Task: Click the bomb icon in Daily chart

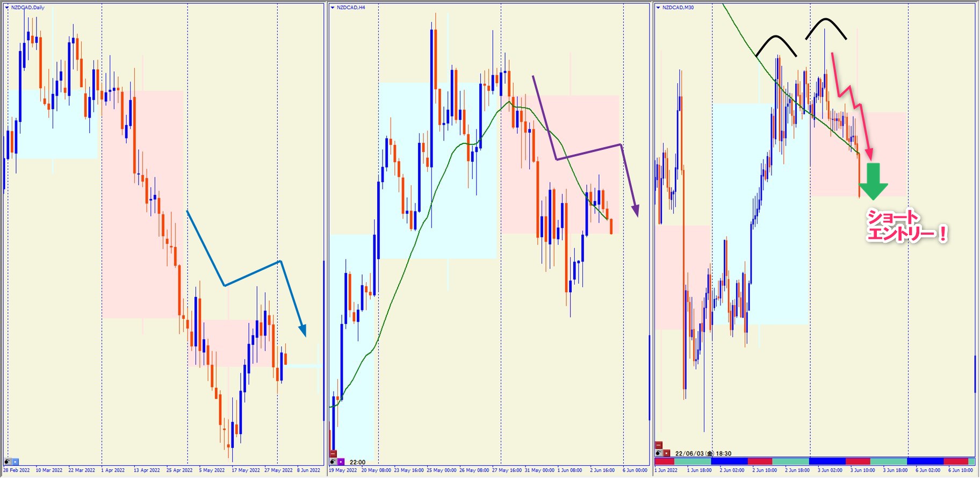Action: pos(8,461)
